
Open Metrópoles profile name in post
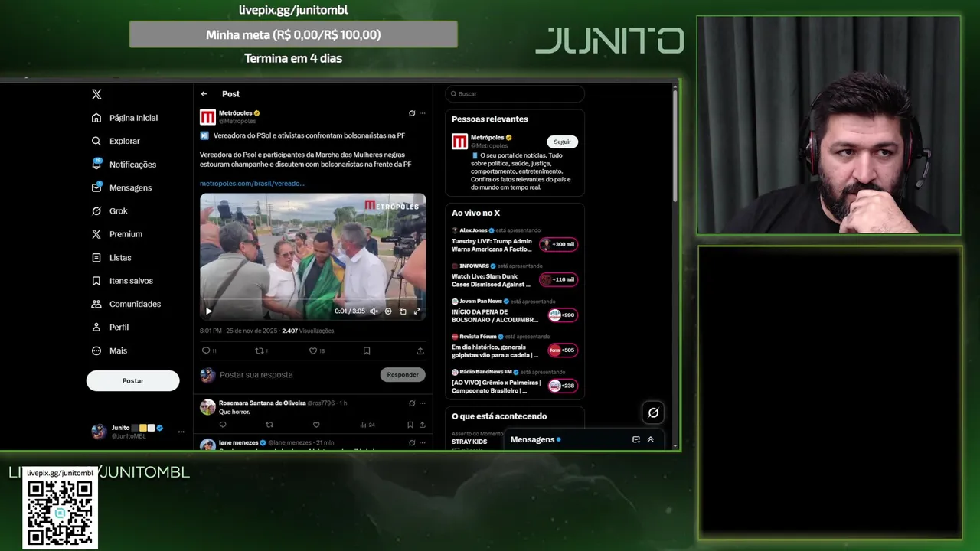[236, 113]
